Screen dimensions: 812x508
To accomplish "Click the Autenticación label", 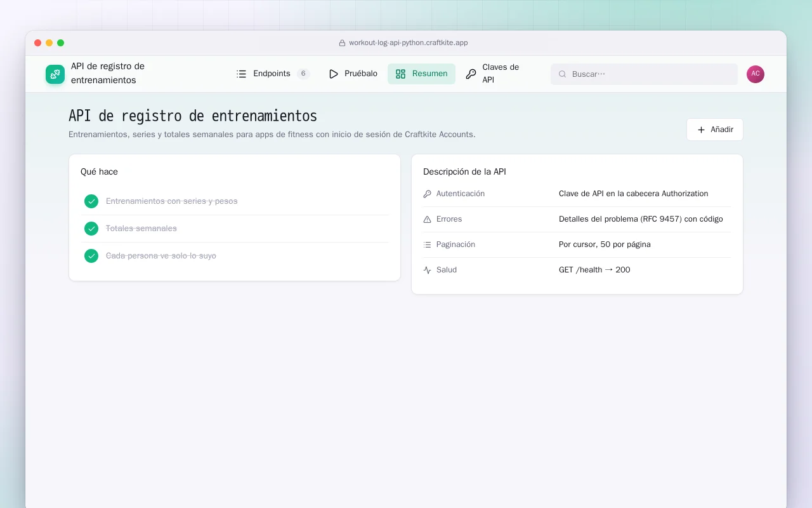I will click(x=461, y=194).
